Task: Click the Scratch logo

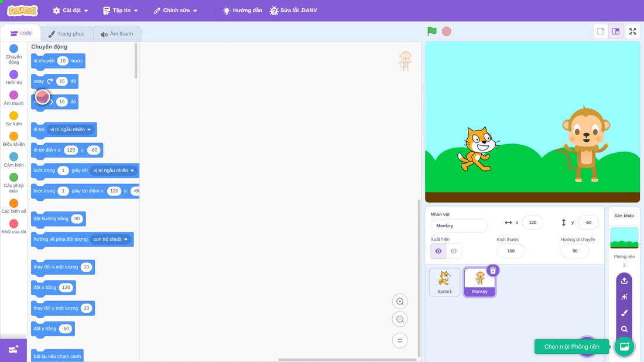Action: [x=23, y=11]
